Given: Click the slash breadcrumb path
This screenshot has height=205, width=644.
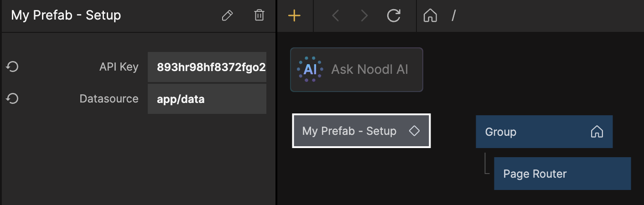Looking at the screenshot, I should click(454, 16).
